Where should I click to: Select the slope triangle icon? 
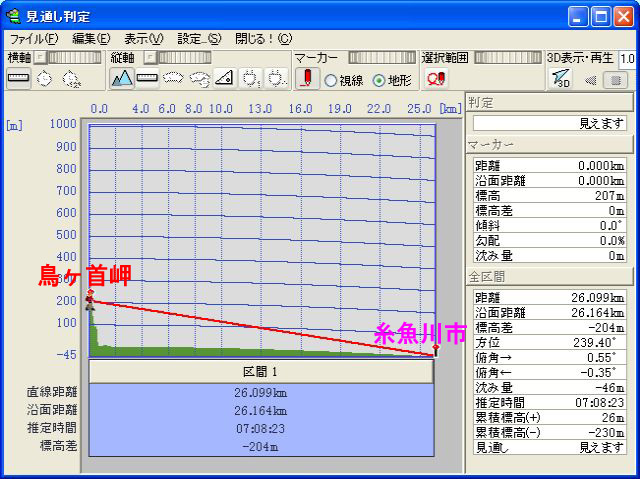click(224, 78)
